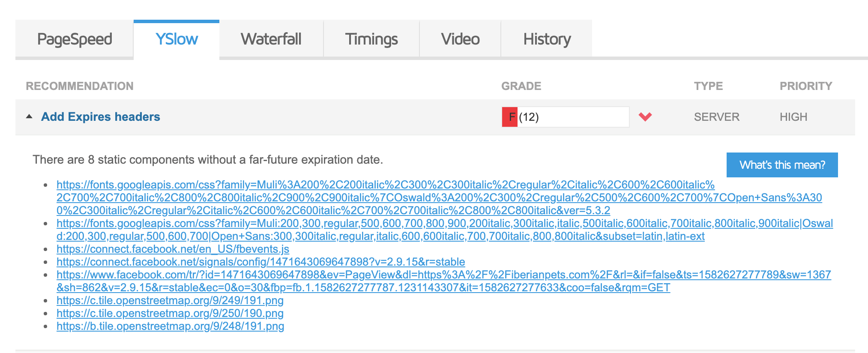
Task: Open the b.tile openstreetmap 248/191.png link
Action: click(x=170, y=326)
